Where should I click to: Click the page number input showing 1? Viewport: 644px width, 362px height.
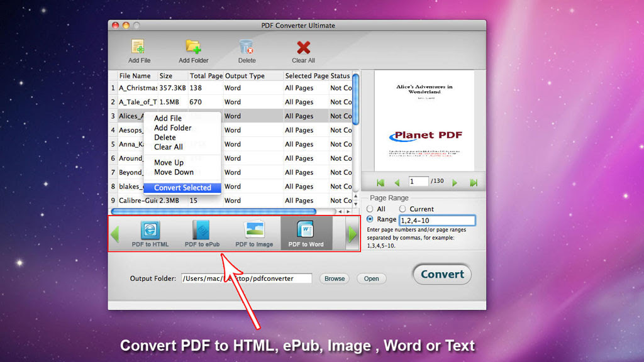click(x=418, y=181)
